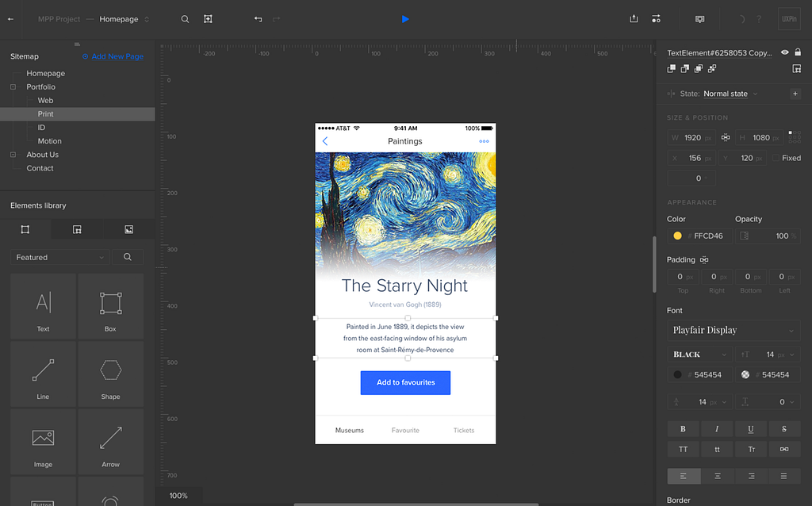Enable the Fixed checkbox
The image size is (812, 506).
(776, 158)
